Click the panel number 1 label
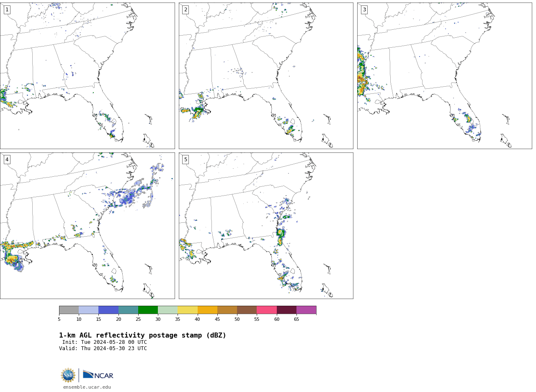Screen dimensions: 536x392 point(7,10)
